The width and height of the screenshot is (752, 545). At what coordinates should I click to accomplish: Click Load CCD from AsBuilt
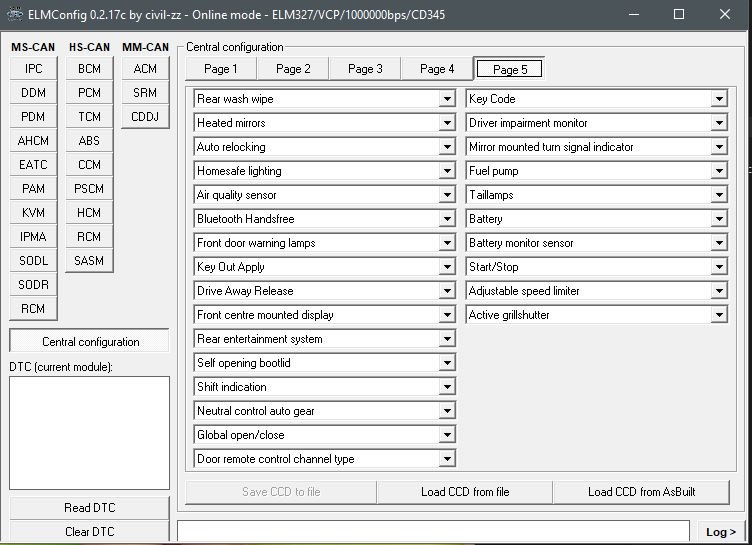(641, 492)
